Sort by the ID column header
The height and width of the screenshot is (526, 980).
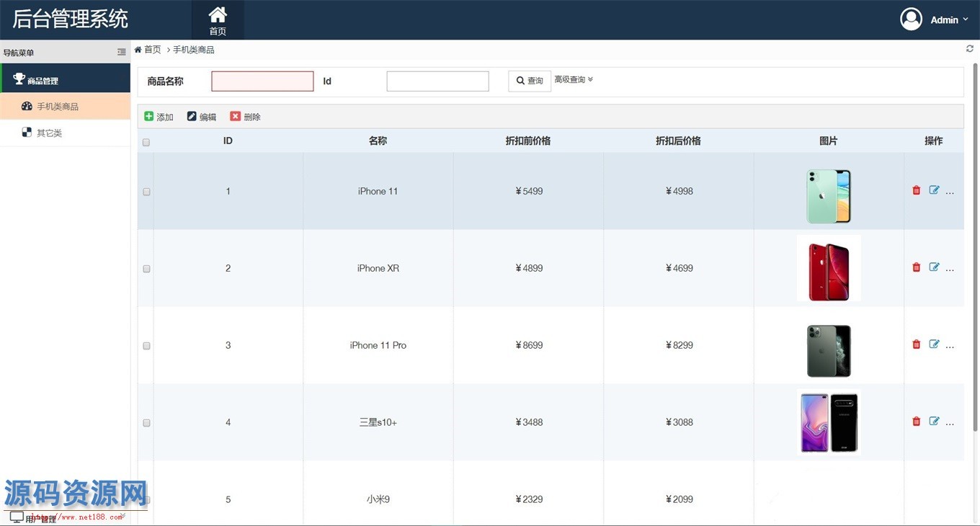pyautogui.click(x=228, y=141)
